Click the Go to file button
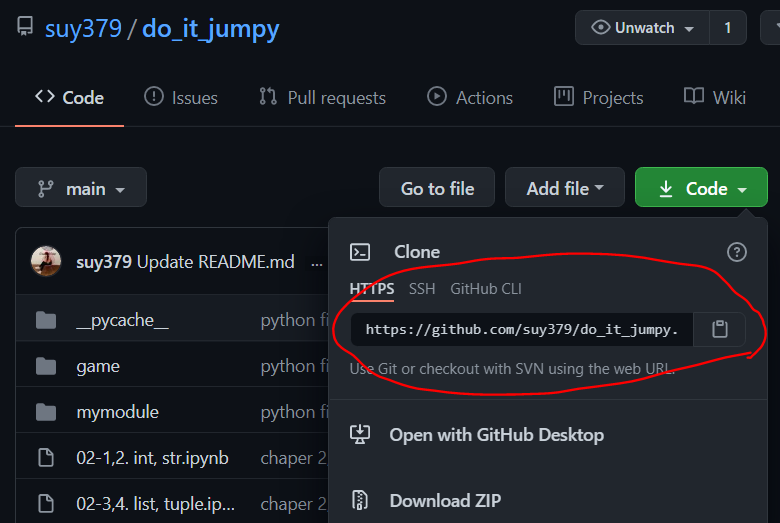The width and height of the screenshot is (780, 523). pyautogui.click(x=437, y=187)
